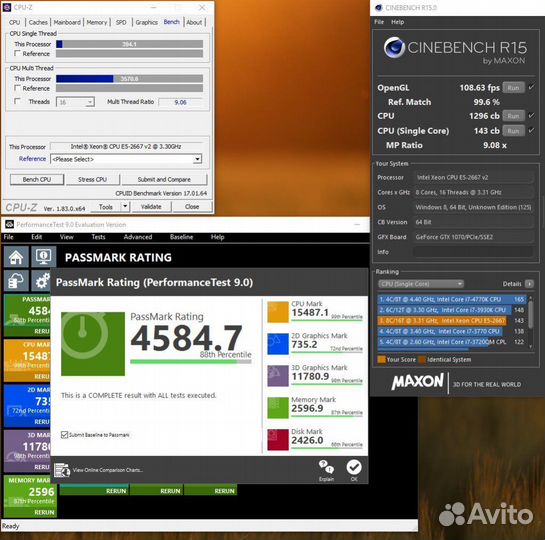Toggle the CPU test checkmark in Cinebench
The image size is (545, 540).
531,115
